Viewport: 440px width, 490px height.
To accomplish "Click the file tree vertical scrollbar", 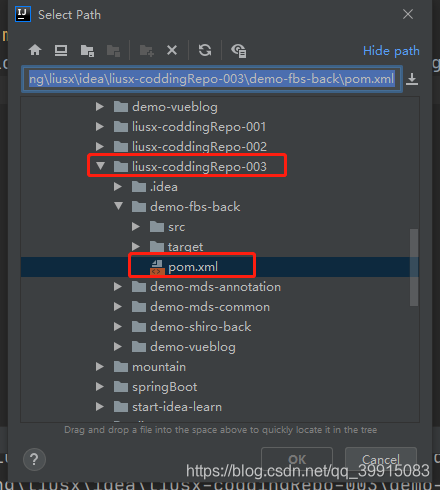I will coord(414,267).
